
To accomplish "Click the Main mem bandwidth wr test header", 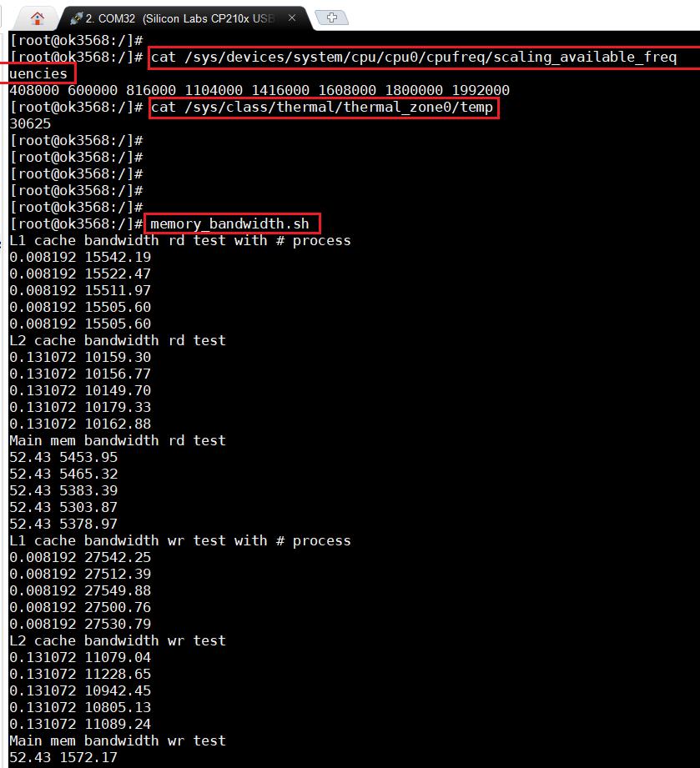I will tap(118, 740).
